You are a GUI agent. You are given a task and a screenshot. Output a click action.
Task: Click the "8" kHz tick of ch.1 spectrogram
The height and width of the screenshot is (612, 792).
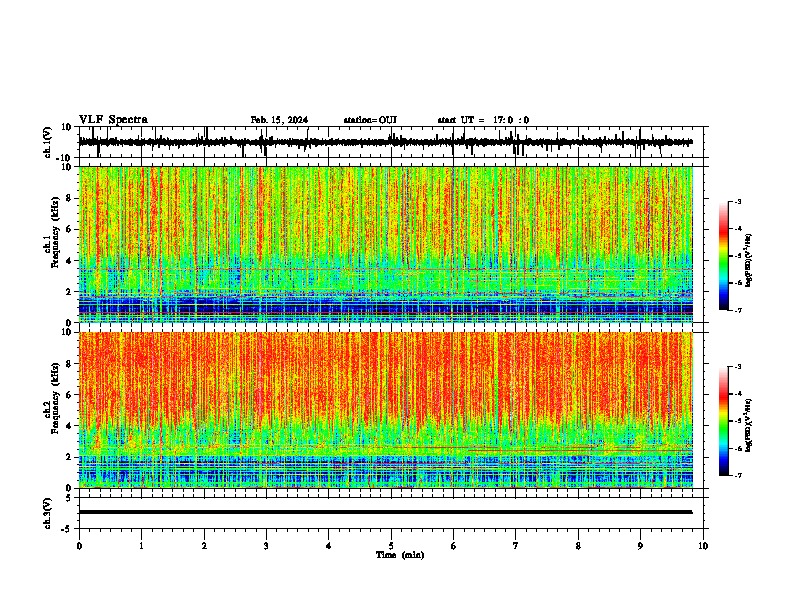[x=69, y=198]
